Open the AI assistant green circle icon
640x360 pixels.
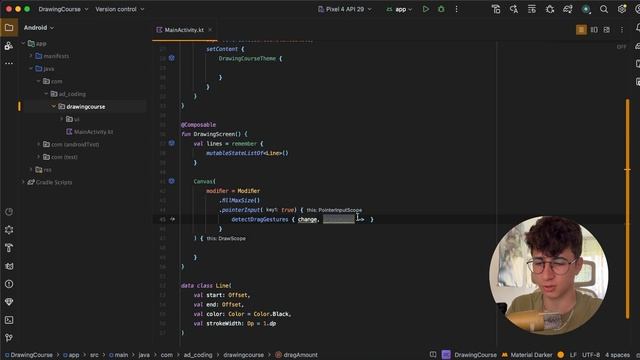click(x=586, y=9)
